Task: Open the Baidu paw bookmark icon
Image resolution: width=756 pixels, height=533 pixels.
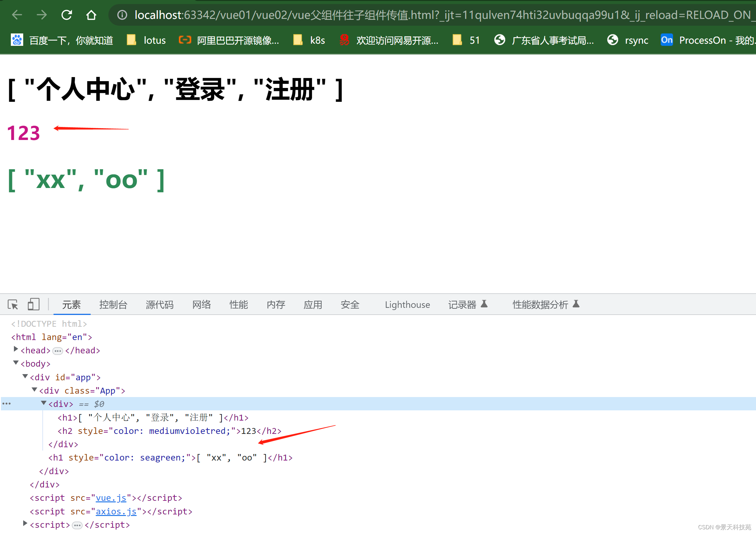Action: [x=17, y=40]
